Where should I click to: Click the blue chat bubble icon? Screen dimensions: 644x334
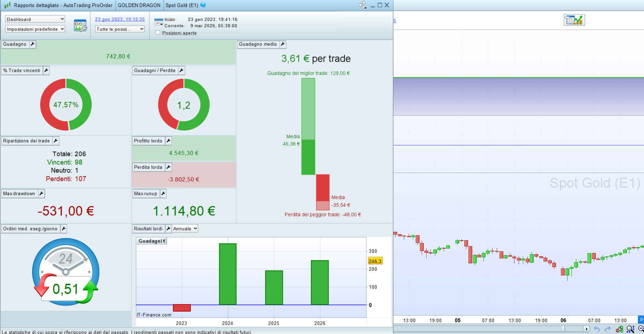203,5
